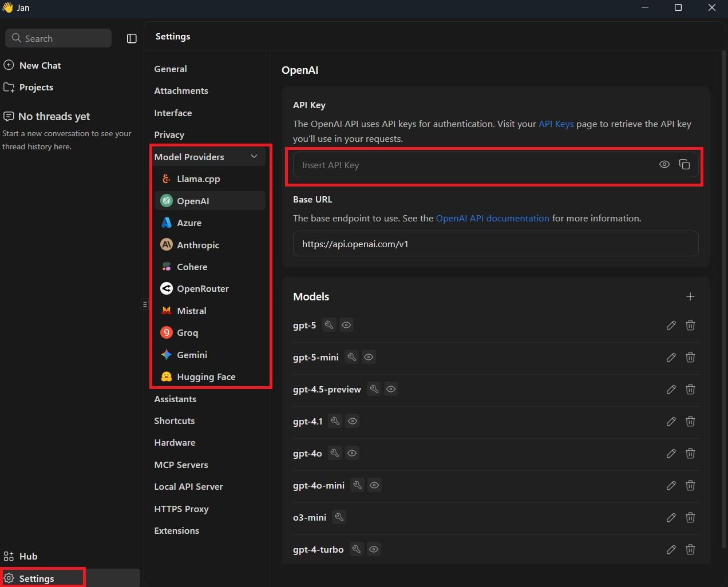This screenshot has width=728, height=587.
Task: Click the vision eye icon beside gpt-5-mini
Action: [369, 357]
